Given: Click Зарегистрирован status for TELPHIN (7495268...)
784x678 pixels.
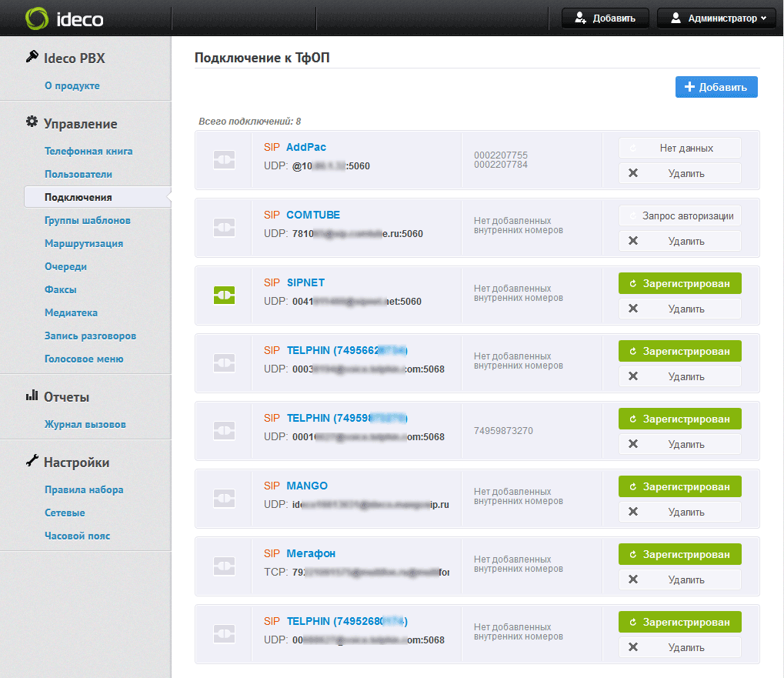Looking at the screenshot, I should pyautogui.click(x=680, y=622).
